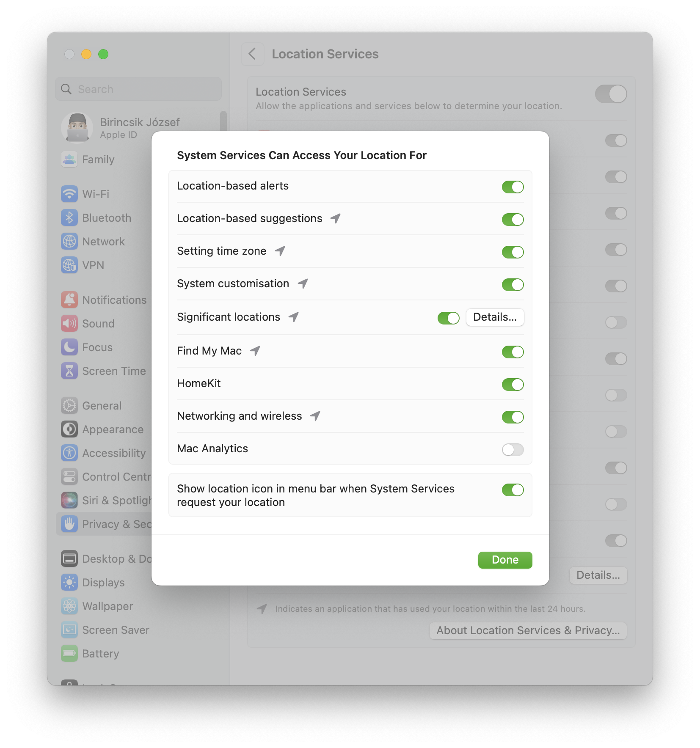
Task: Toggle HomeKit location switch
Action: coord(513,385)
